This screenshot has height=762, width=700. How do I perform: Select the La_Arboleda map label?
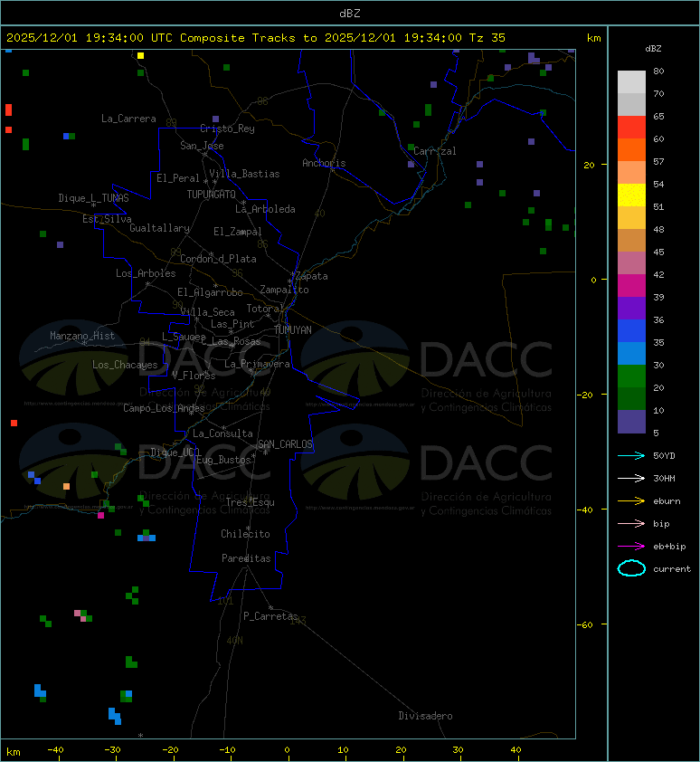point(265,209)
